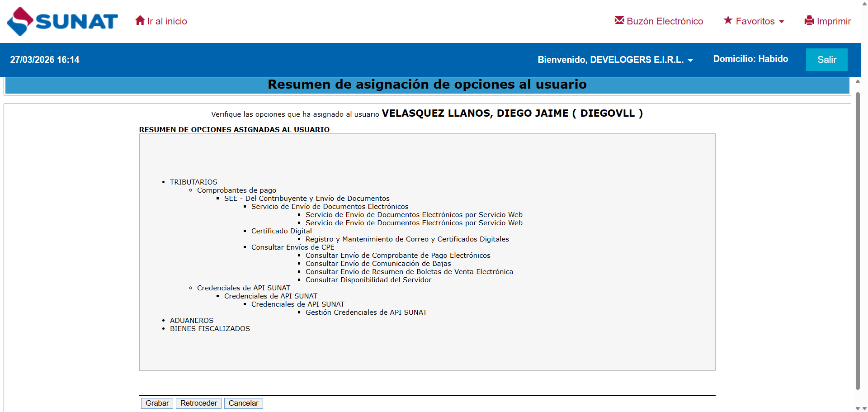Click Gestión Credenciales de API SUNAT entry
868x412 pixels.
[366, 313]
